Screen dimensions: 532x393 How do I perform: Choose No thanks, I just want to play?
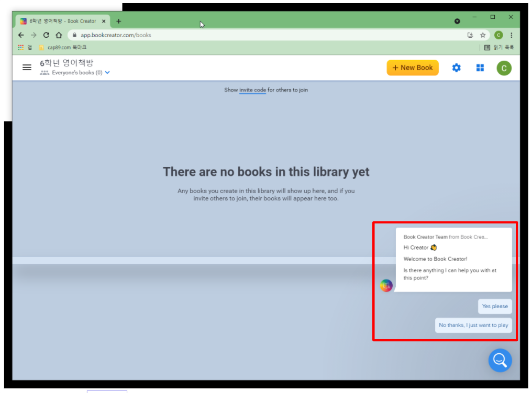click(x=473, y=325)
